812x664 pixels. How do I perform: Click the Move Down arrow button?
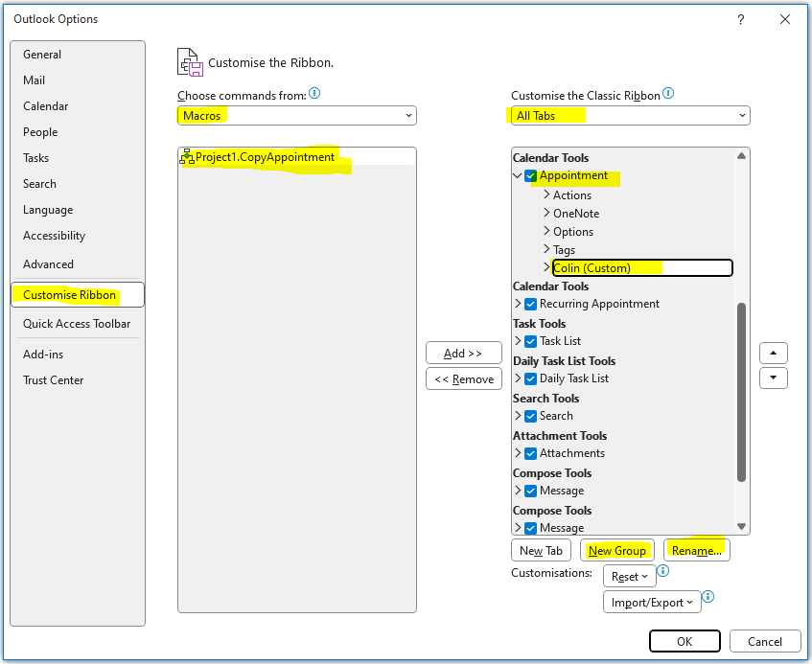click(773, 378)
